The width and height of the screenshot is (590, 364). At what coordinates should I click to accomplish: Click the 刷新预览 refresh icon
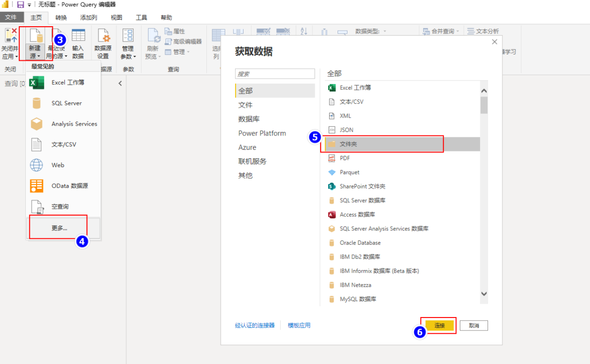coord(153,35)
